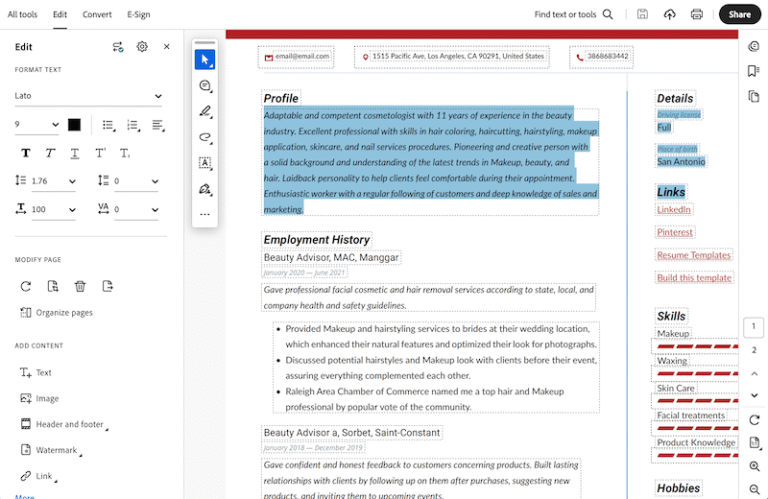Click Organize pages
The image size is (768, 499).
tap(56, 312)
